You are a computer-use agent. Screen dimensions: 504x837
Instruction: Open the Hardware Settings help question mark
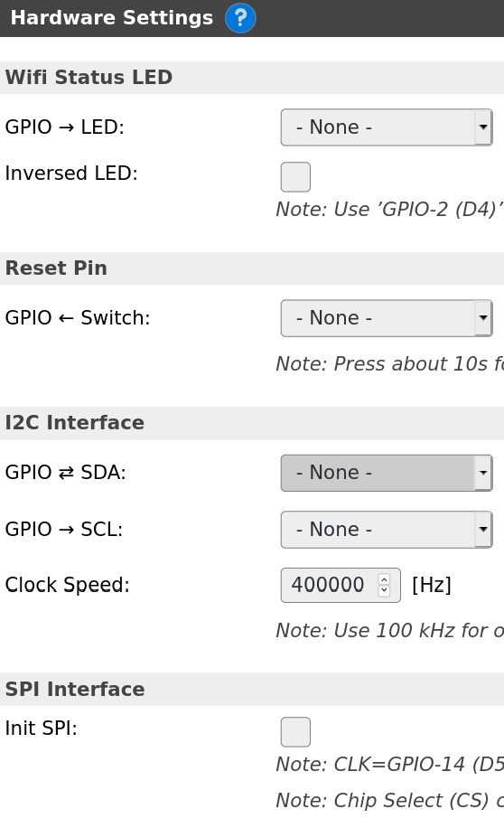tap(240, 17)
